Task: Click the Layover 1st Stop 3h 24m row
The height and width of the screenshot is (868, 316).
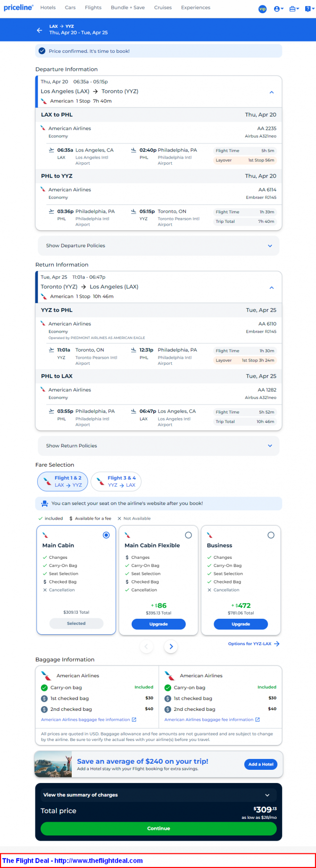Action: pyautogui.click(x=245, y=360)
